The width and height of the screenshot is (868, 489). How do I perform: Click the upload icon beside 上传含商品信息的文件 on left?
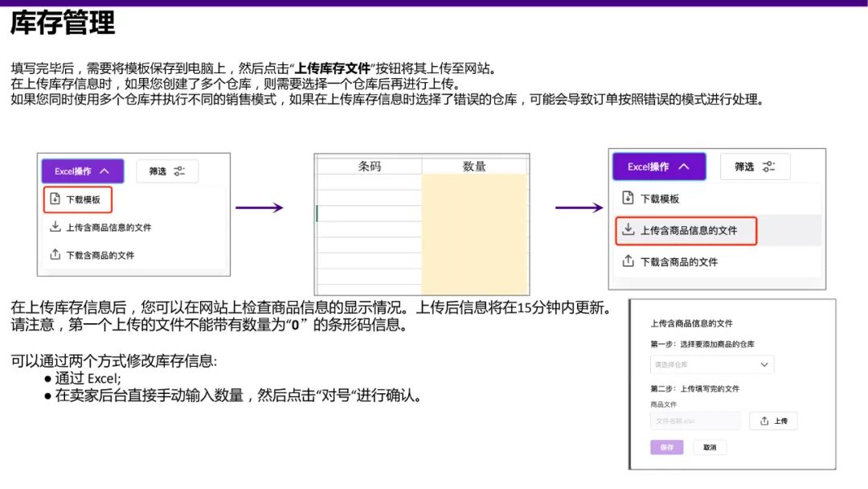(55, 226)
